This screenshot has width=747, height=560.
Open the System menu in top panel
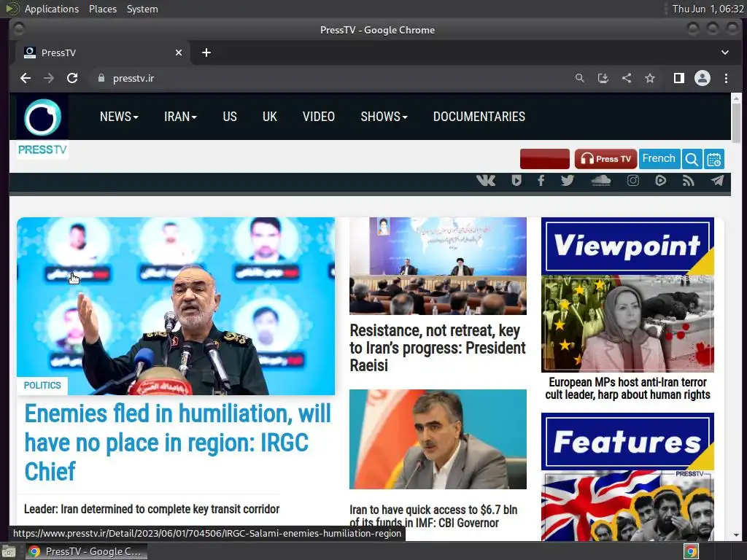tap(142, 9)
